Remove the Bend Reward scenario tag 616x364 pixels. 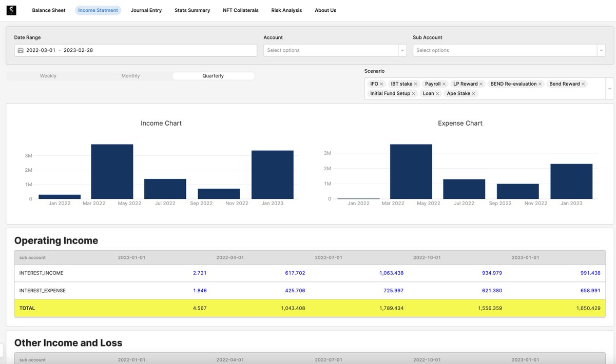pyautogui.click(x=583, y=84)
